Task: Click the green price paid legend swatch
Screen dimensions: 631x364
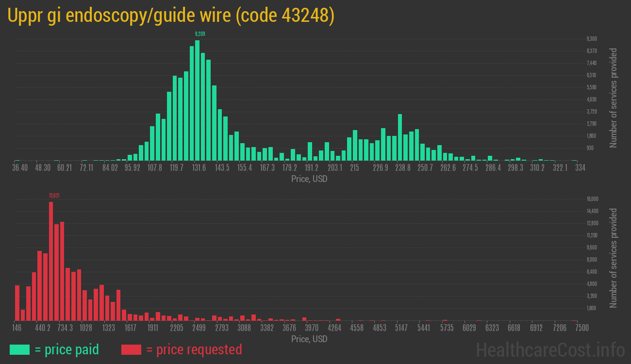Action: click(x=19, y=349)
